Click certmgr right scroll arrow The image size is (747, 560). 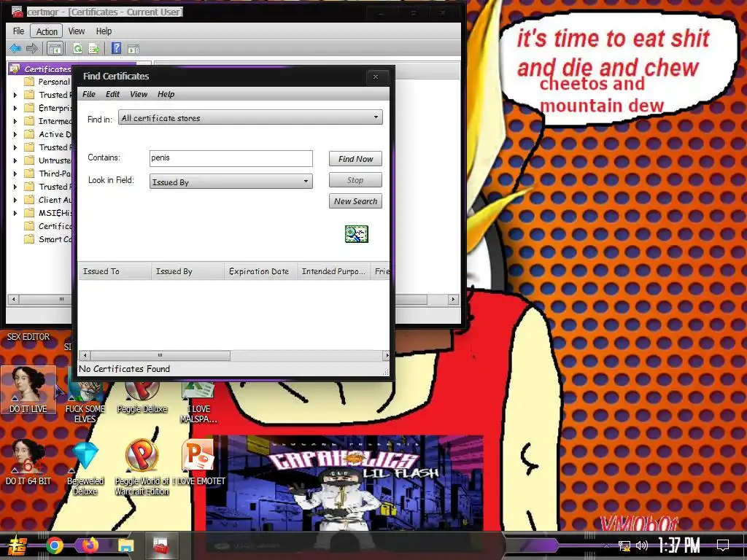pyautogui.click(x=453, y=299)
